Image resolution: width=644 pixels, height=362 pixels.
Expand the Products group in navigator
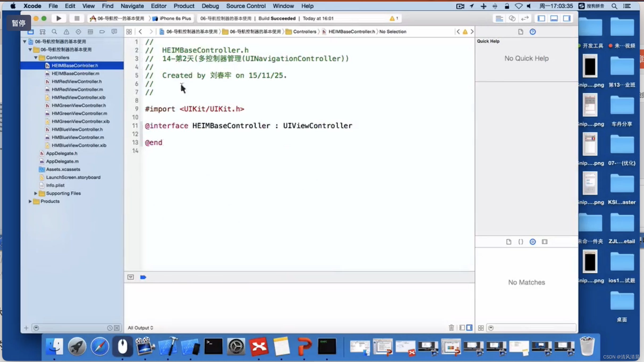coord(30,201)
